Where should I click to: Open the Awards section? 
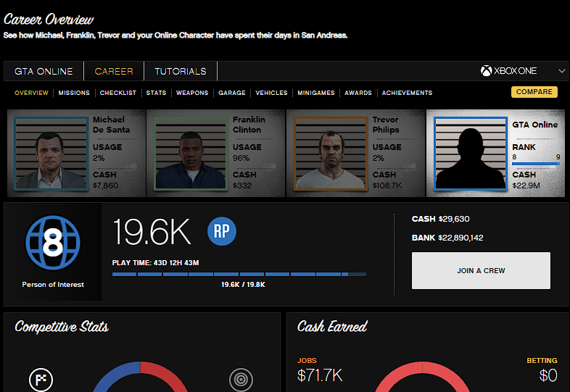point(358,93)
